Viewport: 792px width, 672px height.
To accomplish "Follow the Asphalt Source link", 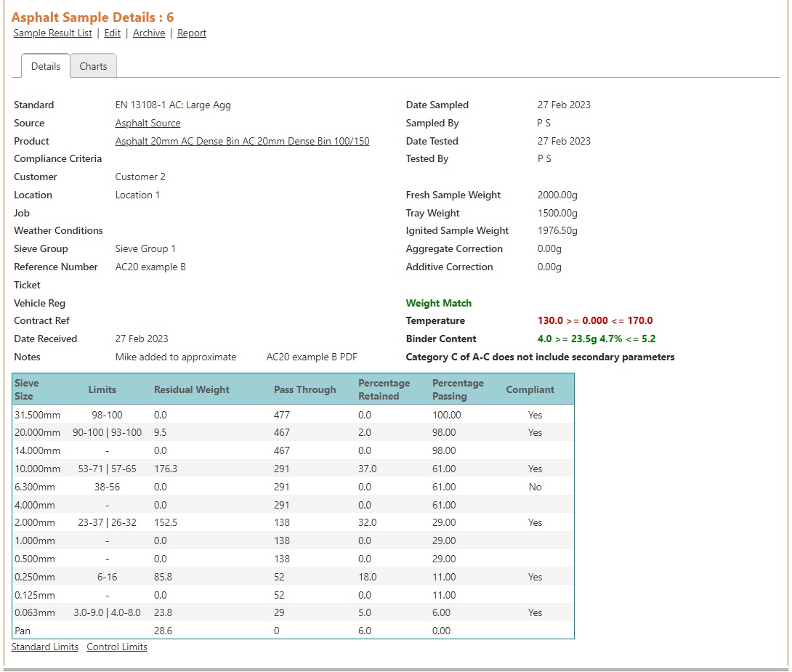I will tap(148, 124).
